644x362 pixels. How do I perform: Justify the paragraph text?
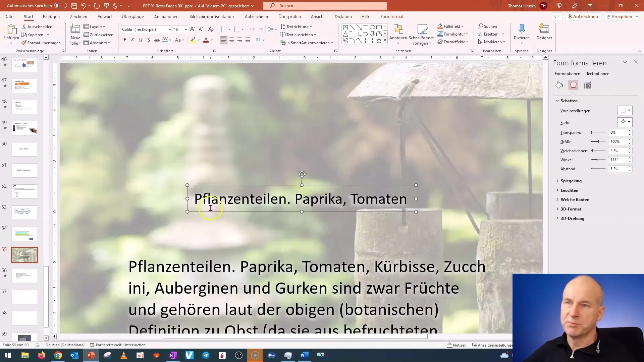(248, 40)
